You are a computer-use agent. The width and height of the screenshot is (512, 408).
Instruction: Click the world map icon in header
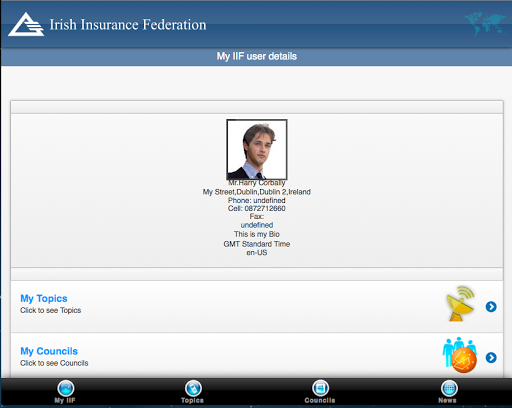click(485, 23)
